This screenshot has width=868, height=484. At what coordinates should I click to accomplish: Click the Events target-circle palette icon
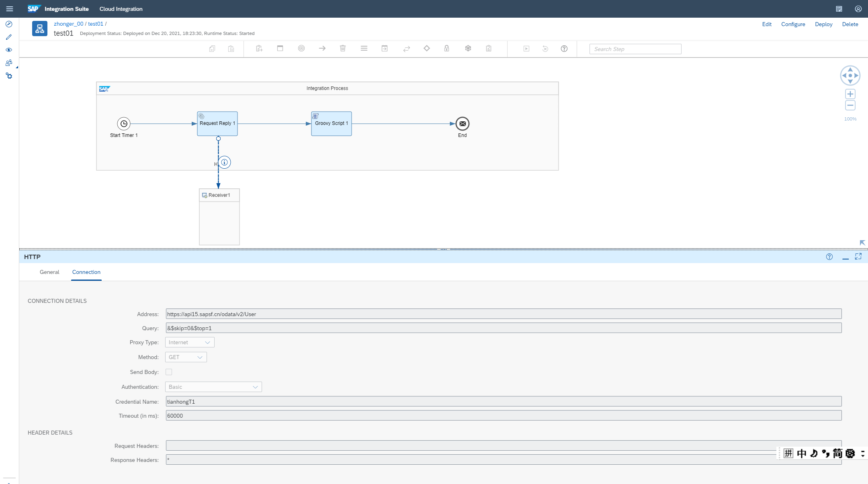[x=301, y=49]
